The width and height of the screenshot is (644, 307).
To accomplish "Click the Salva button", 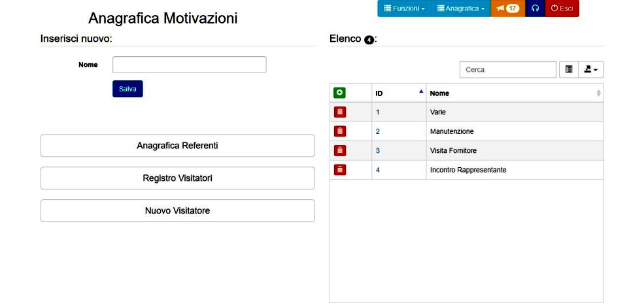I will pyautogui.click(x=127, y=89).
